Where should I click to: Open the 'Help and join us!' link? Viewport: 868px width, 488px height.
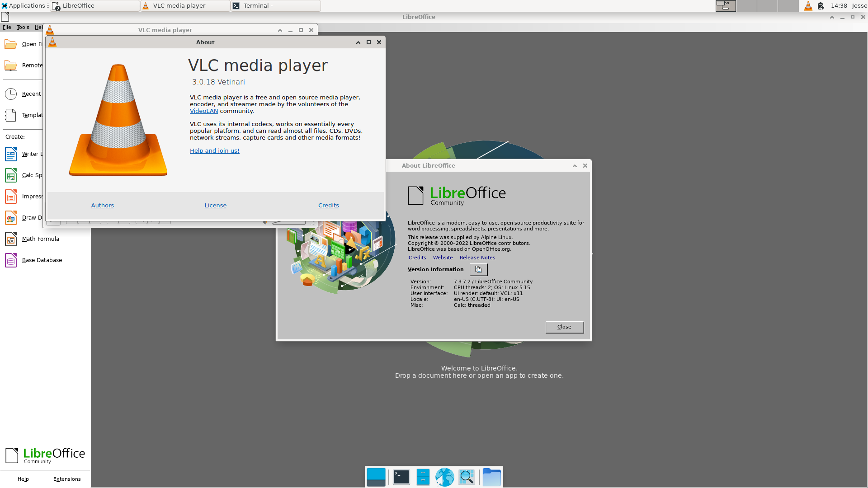[215, 151]
